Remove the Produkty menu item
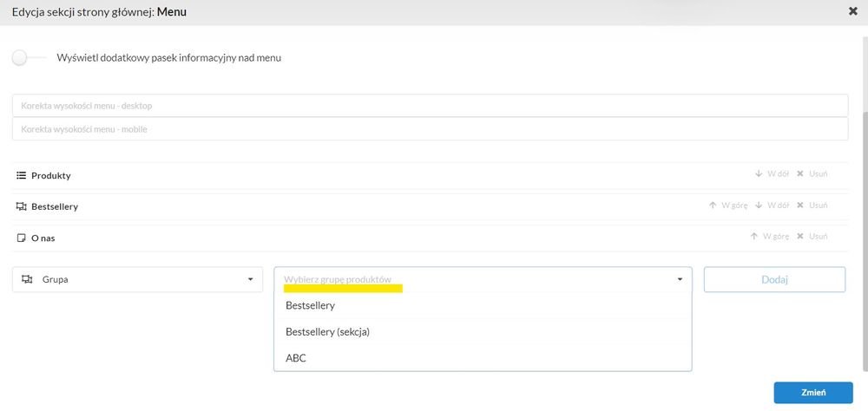The image size is (868, 411). [812, 173]
